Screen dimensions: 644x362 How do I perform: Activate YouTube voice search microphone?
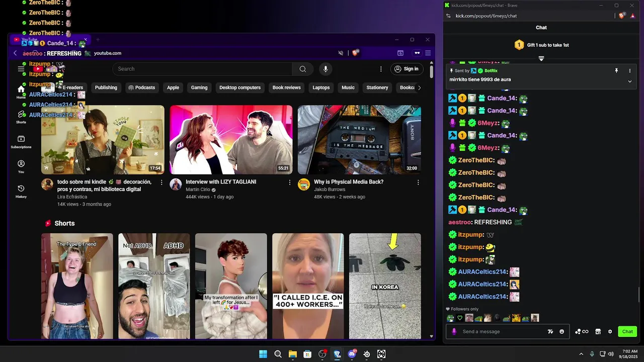(326, 69)
